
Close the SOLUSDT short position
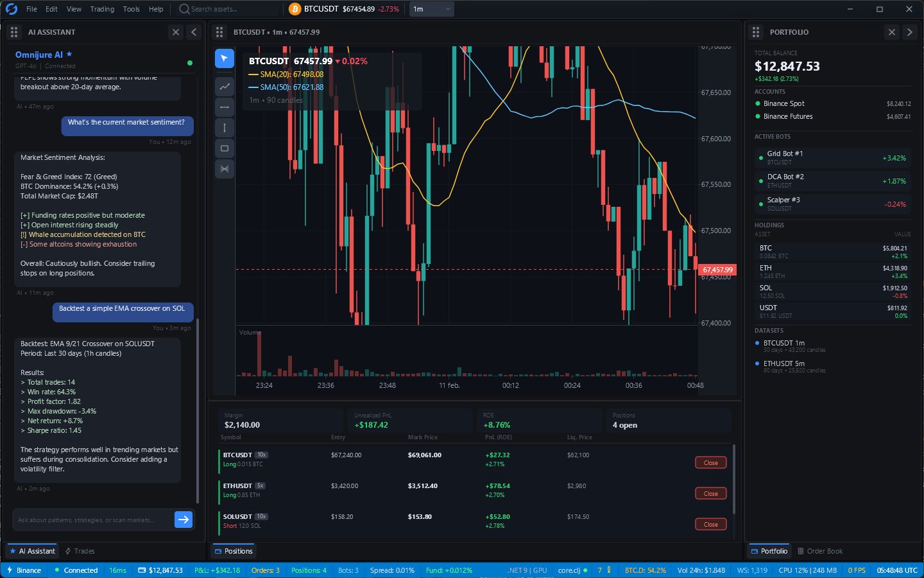(711, 524)
